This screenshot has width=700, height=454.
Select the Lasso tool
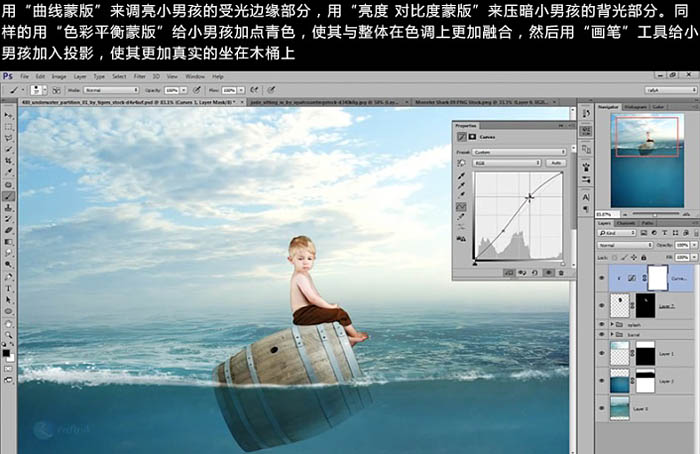(x=8, y=138)
